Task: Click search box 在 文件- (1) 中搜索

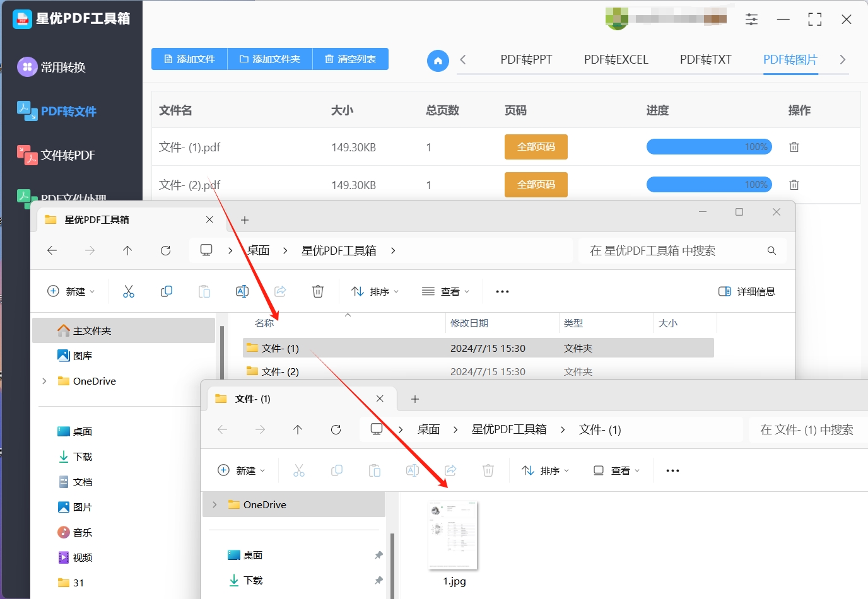Action: (x=808, y=429)
